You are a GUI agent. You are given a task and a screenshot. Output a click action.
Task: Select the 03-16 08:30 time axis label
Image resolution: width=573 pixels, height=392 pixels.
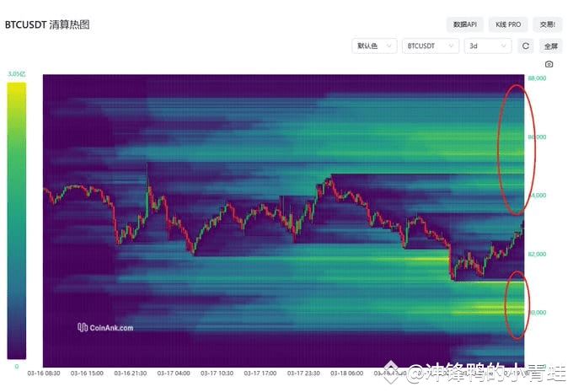click(43, 372)
